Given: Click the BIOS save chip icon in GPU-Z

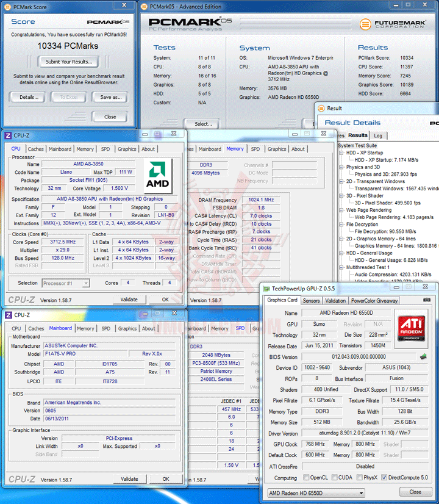Looking at the screenshot, I should [424, 356].
